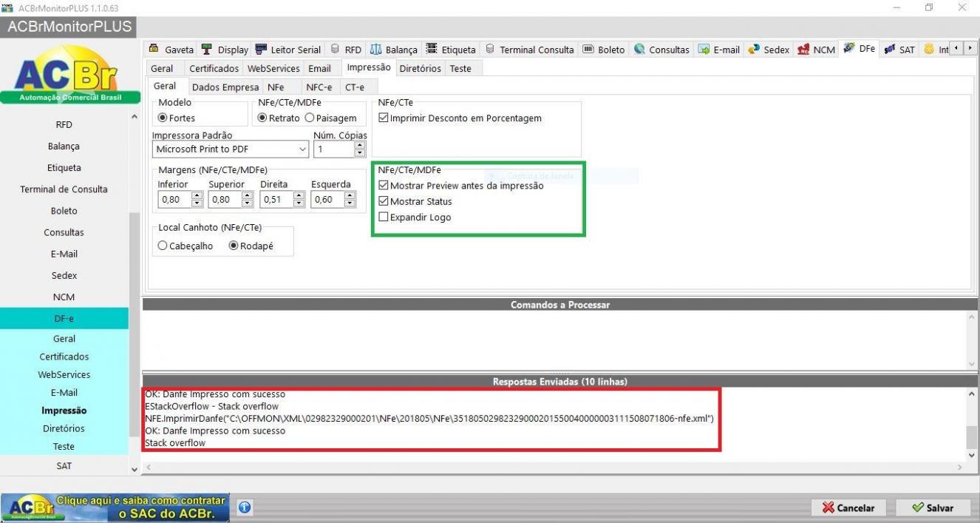Open the RFD tab in top strip
Image resolution: width=980 pixels, height=523 pixels.
(347, 50)
